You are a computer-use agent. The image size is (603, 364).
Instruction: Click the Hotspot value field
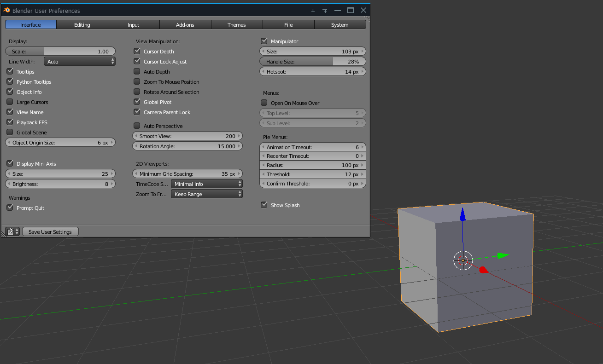[x=313, y=71]
